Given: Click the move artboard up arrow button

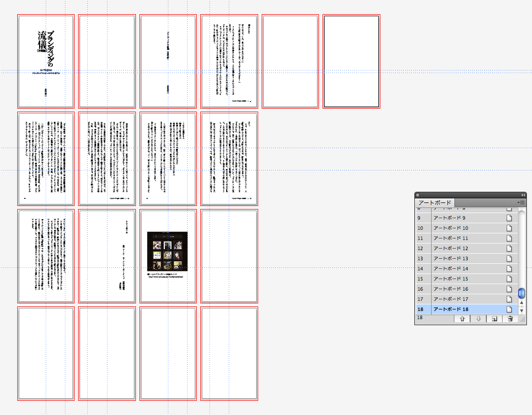Looking at the screenshot, I should [x=462, y=319].
